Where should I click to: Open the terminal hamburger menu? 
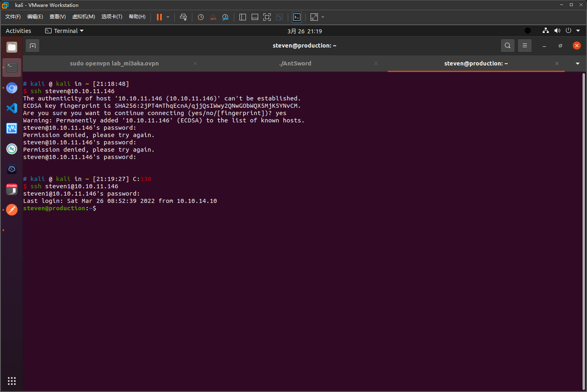pos(525,46)
